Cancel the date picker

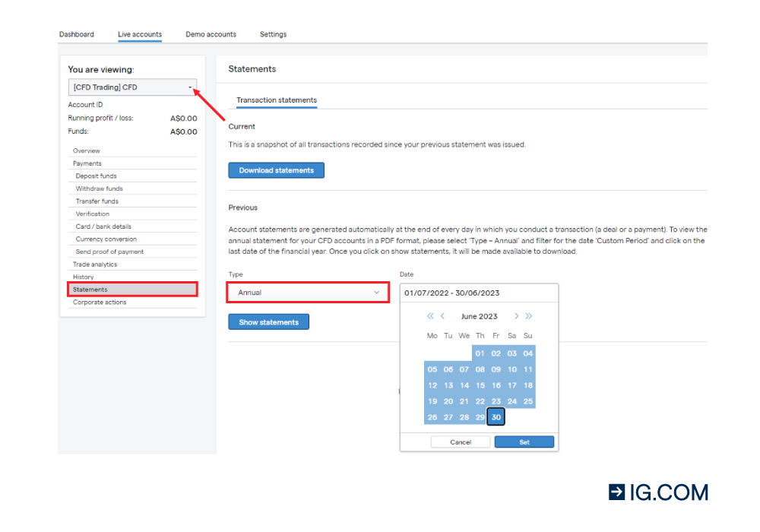[461, 442]
